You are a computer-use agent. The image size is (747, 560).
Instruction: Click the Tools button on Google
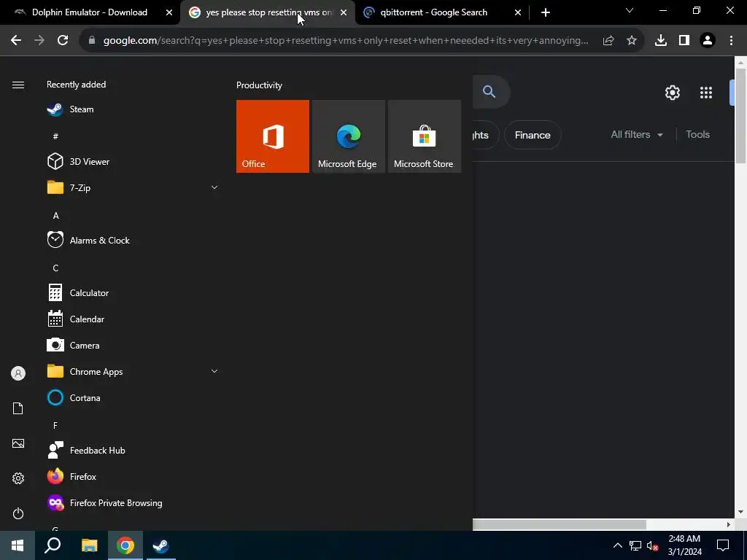tap(697, 135)
